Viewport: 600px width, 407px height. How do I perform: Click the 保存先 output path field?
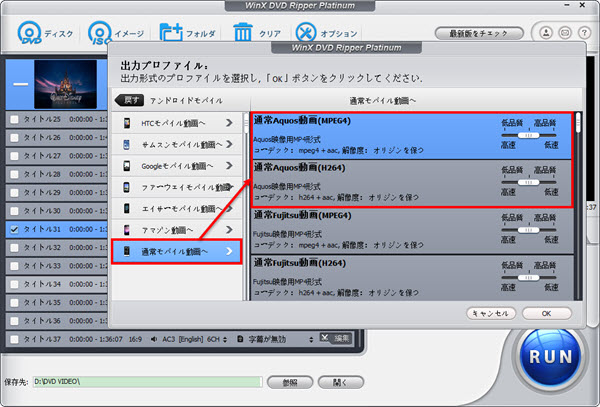point(147,382)
